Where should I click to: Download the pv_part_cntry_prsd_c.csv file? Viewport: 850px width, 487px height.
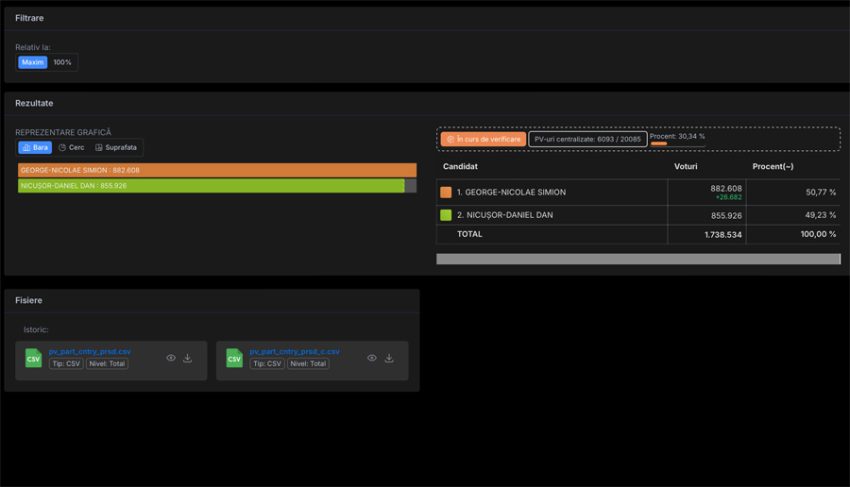pyautogui.click(x=389, y=358)
